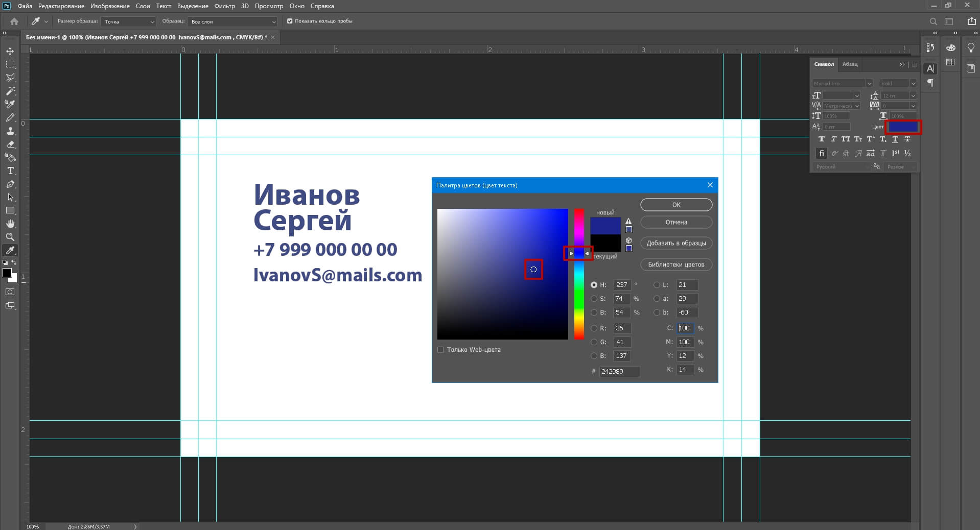Click the Home icon in options bar

14,21
